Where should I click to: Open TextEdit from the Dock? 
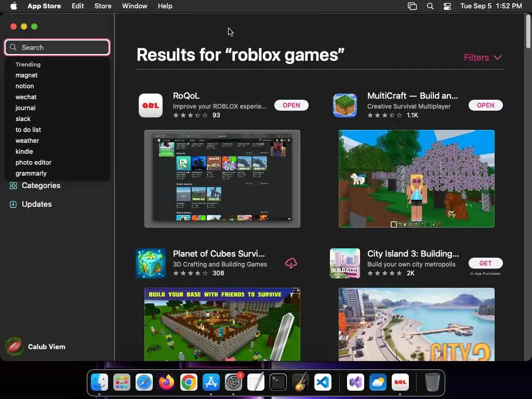coord(256,382)
